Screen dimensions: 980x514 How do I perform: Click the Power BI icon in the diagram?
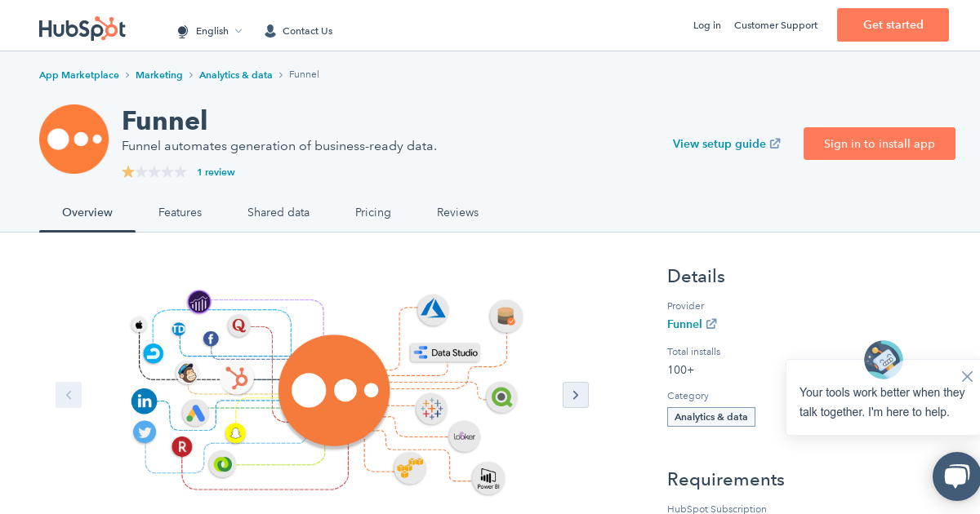coord(487,478)
